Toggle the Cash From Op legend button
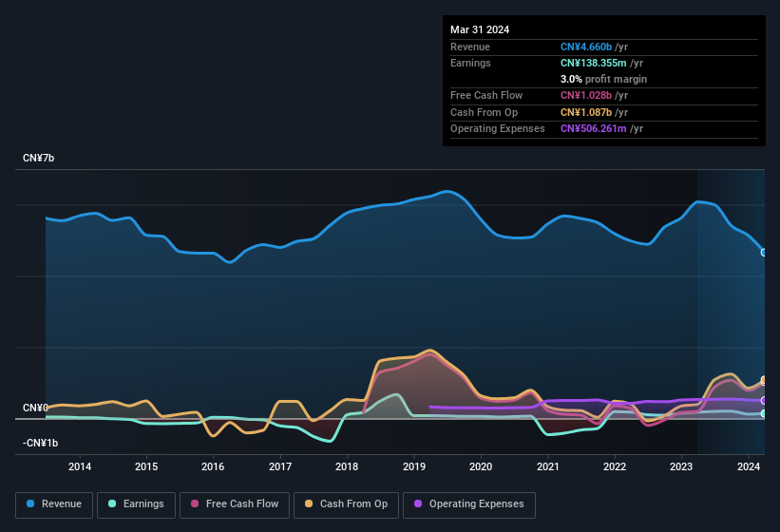Image resolution: width=780 pixels, height=532 pixels. pyautogui.click(x=346, y=504)
